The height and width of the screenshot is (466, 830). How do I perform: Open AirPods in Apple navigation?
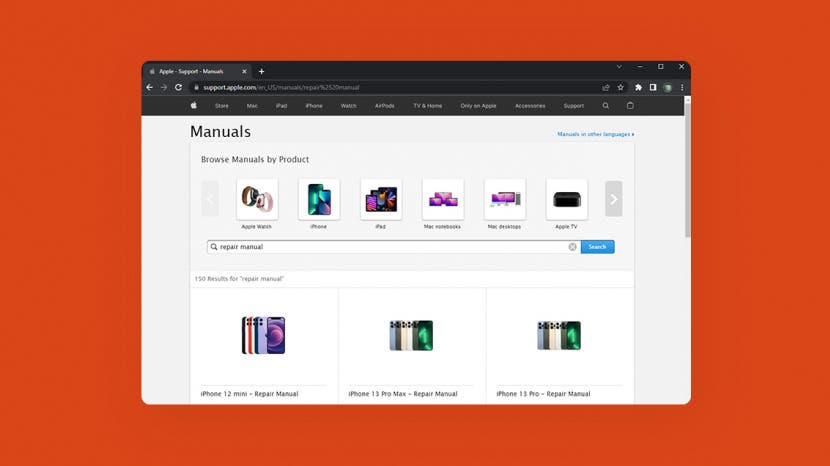pyautogui.click(x=385, y=106)
